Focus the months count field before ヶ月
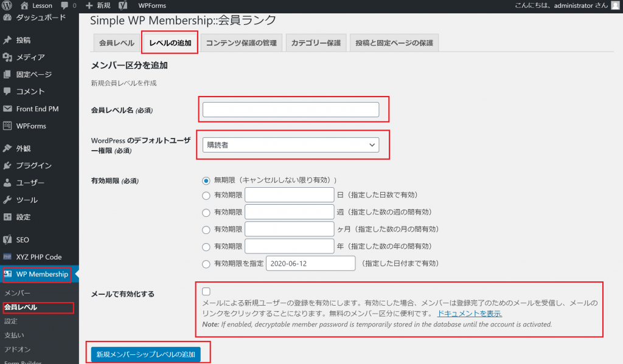 pyautogui.click(x=289, y=229)
